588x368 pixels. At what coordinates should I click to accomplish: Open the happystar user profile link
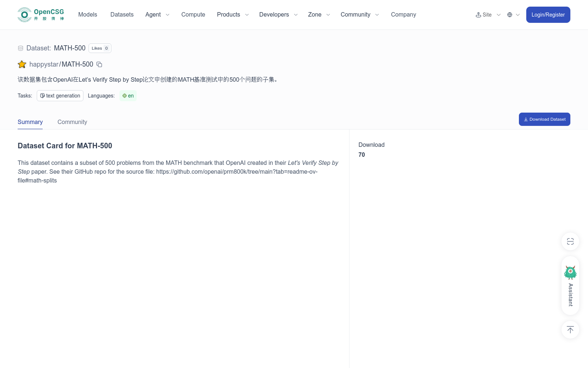(x=44, y=64)
